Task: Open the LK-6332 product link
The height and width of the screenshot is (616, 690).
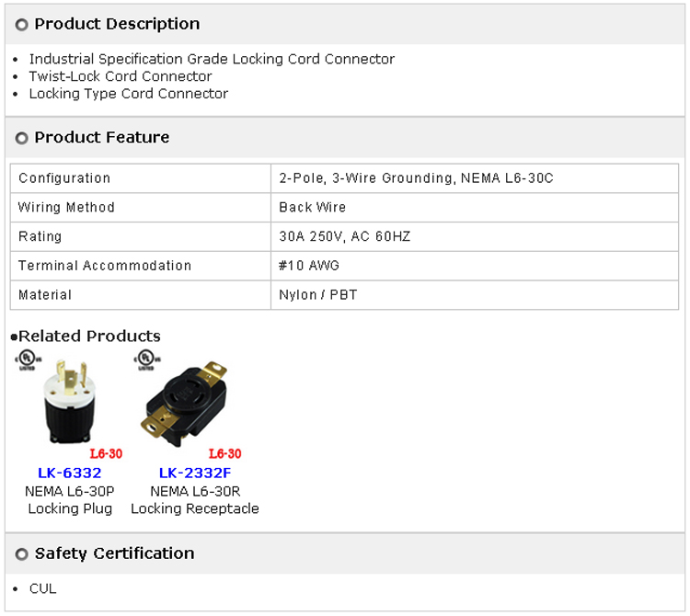Action: pos(70,473)
